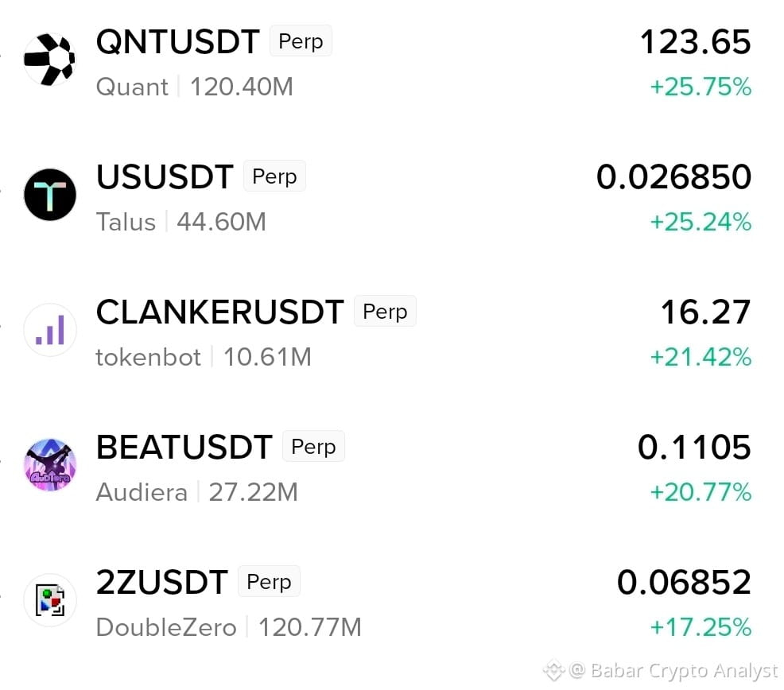Screen dimensions: 784x690
Task: Tap the Audiera coin logo icon
Action: [x=50, y=465]
